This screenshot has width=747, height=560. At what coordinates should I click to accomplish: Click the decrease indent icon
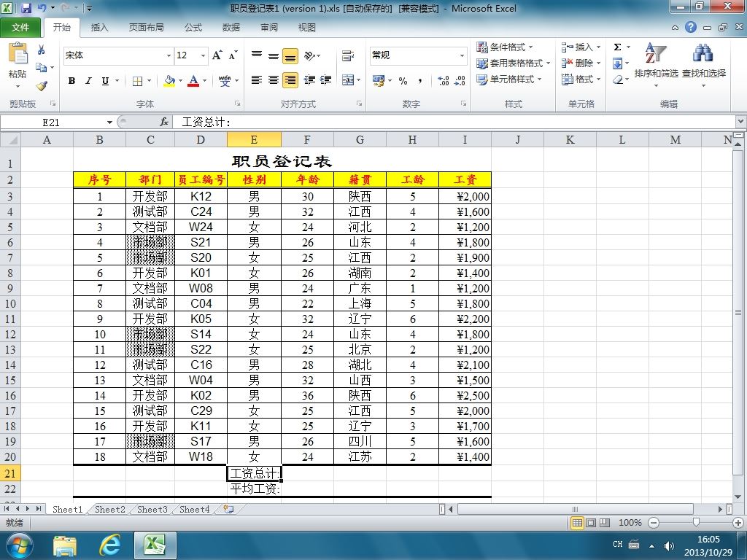point(309,80)
